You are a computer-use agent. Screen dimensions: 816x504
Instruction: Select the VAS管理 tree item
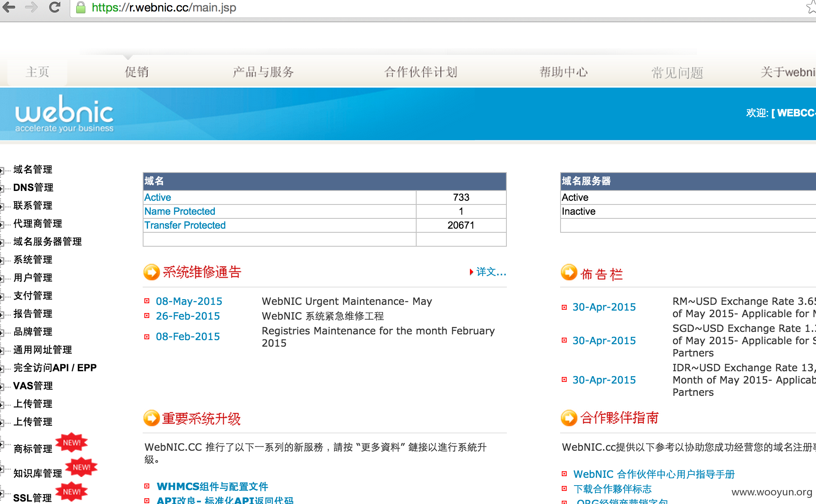(x=33, y=386)
